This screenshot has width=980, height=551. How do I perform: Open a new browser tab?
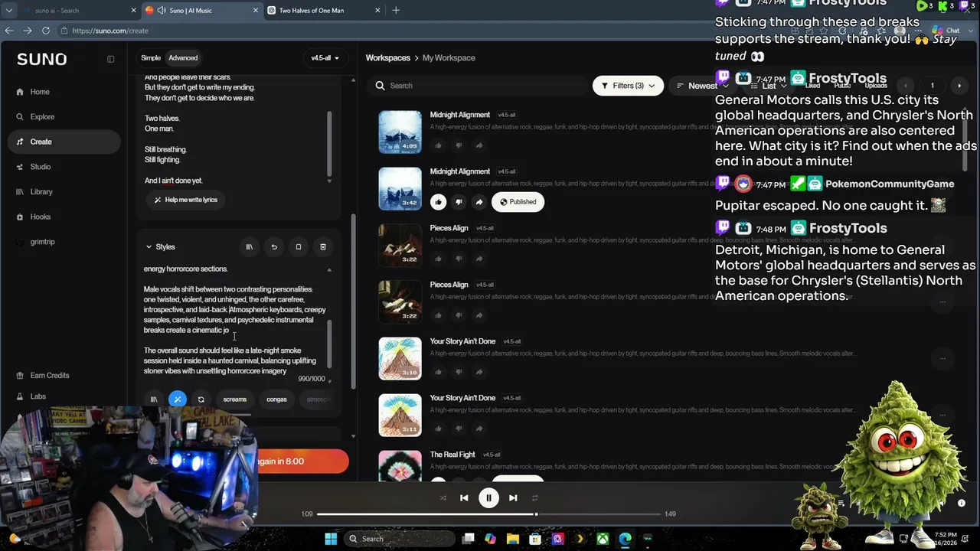click(x=396, y=11)
